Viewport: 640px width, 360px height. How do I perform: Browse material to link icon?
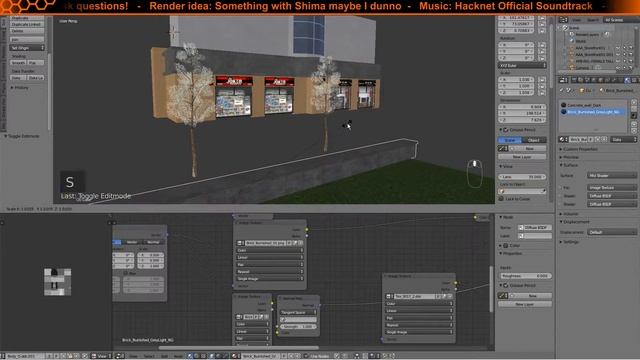(x=563, y=139)
